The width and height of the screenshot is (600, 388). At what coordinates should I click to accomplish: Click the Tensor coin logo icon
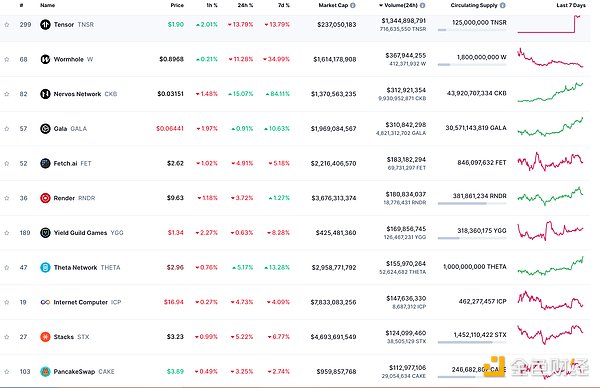point(45,24)
